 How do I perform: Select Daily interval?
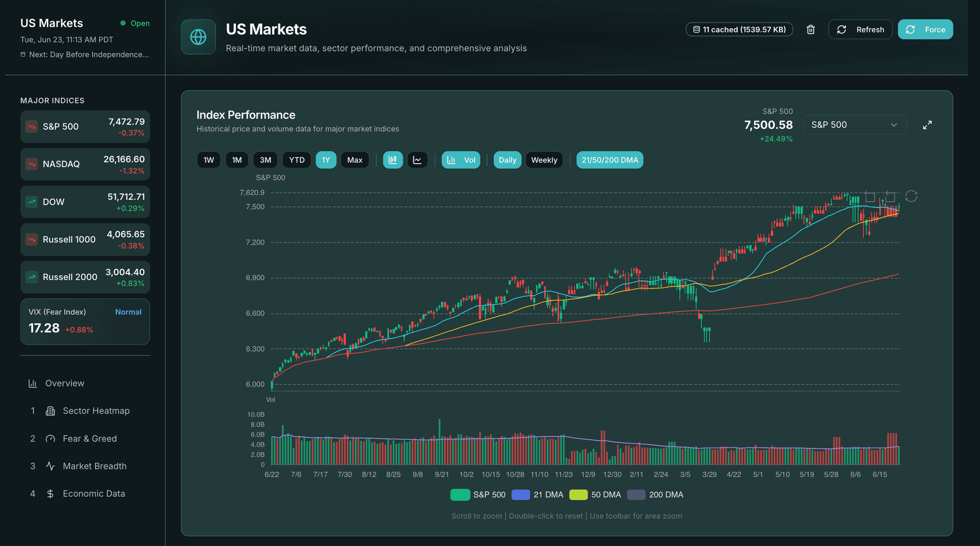(x=507, y=160)
